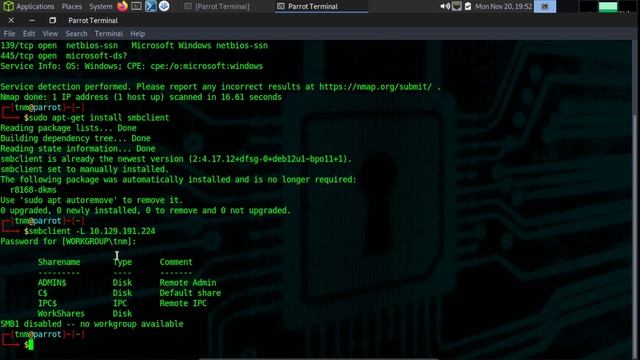640x360 pixels.
Task: Click the https://nmap.org/submit/ URL
Action: 375,87
